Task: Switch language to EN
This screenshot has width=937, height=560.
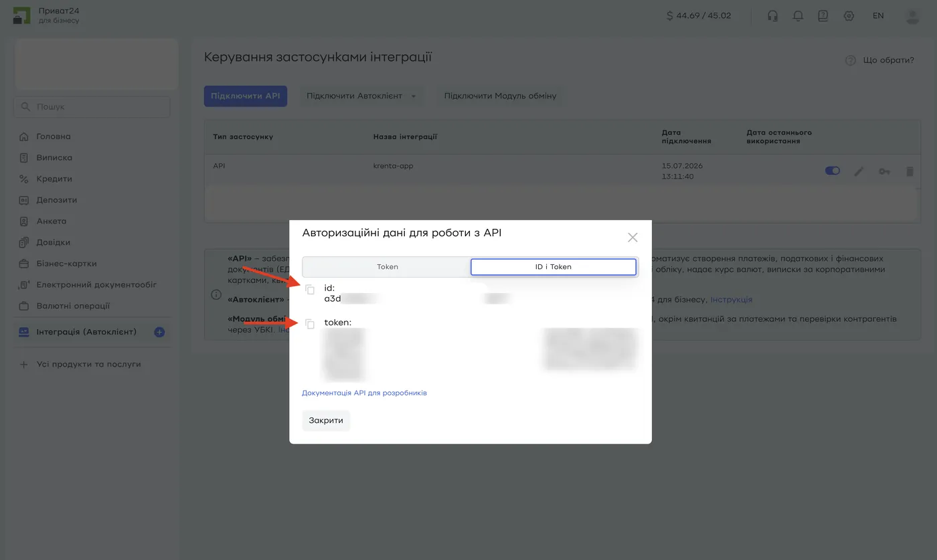Action: (878, 15)
